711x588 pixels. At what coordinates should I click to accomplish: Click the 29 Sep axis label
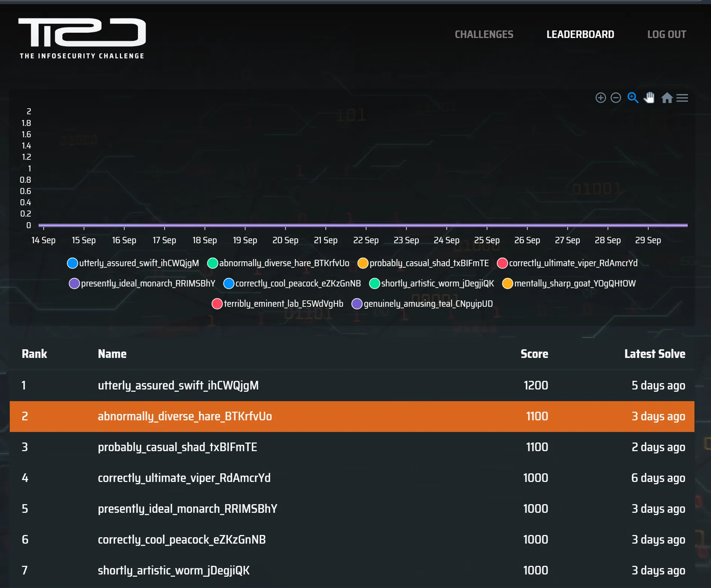click(x=648, y=240)
